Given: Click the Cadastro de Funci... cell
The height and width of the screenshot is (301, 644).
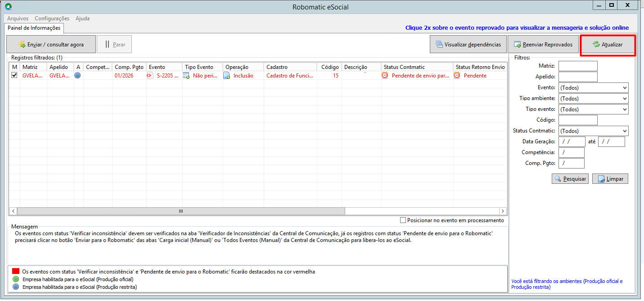Looking at the screenshot, I should (x=290, y=76).
